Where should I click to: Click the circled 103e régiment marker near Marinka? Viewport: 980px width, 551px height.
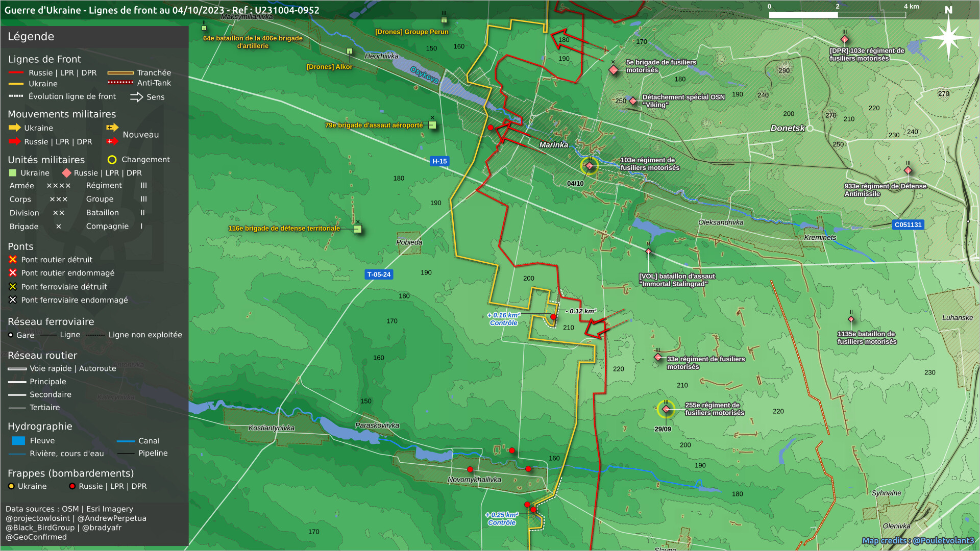coord(590,166)
